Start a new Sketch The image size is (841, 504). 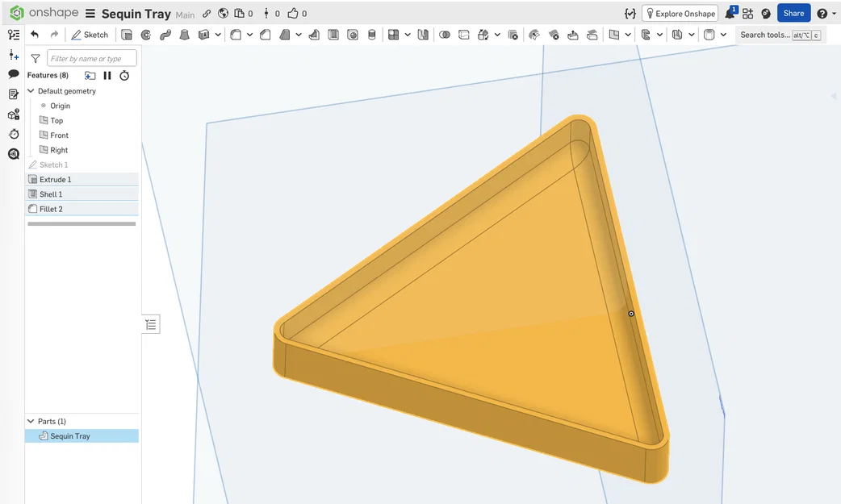(x=90, y=35)
